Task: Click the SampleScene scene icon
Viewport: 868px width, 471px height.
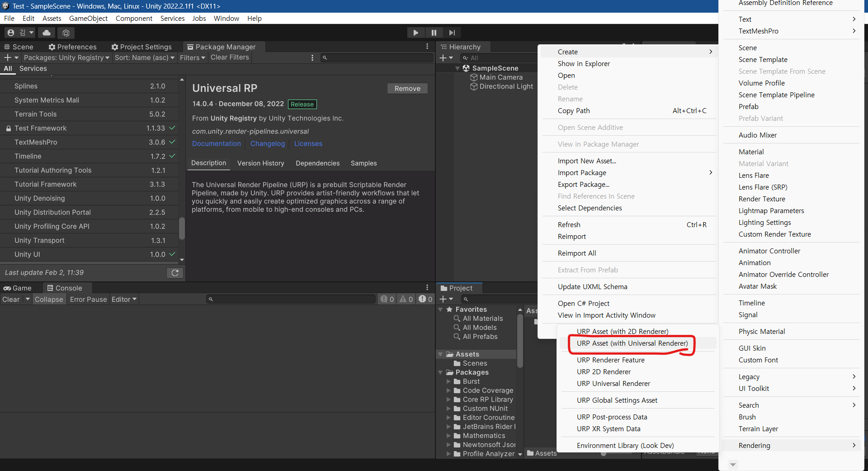Action: (x=466, y=68)
